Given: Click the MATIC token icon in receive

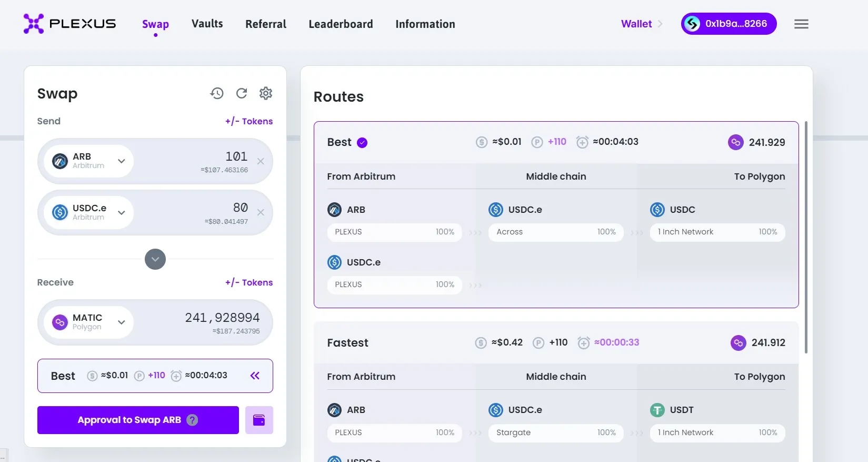Looking at the screenshot, I should tap(60, 322).
